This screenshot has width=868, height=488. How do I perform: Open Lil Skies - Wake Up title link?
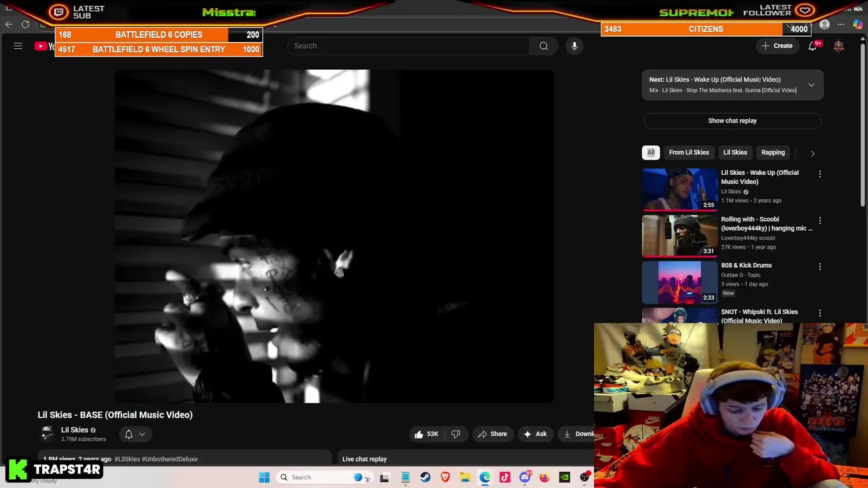pyautogui.click(x=759, y=177)
